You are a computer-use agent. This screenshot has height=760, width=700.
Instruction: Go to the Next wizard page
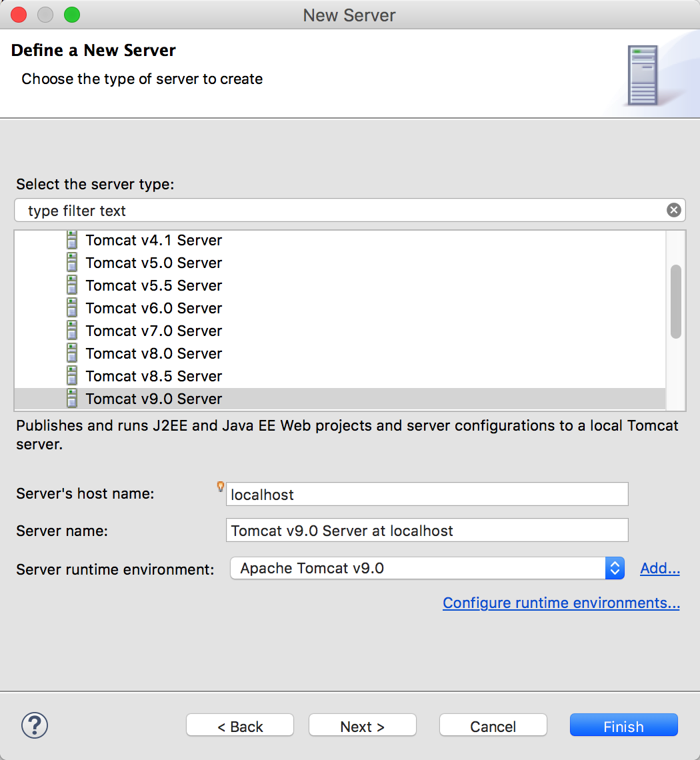point(362,725)
